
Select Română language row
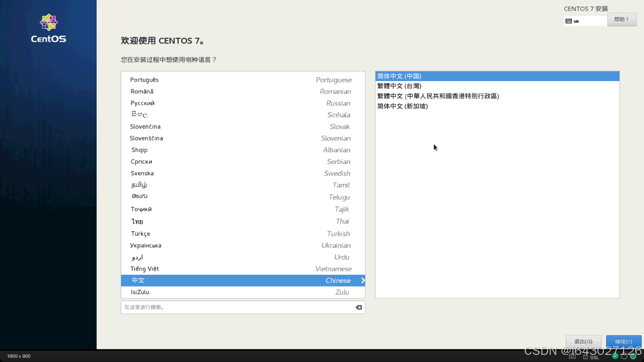coord(243,91)
